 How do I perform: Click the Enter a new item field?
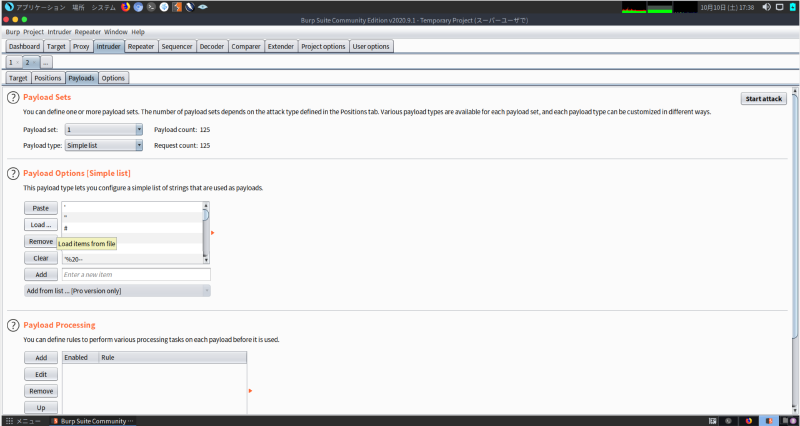click(x=135, y=274)
